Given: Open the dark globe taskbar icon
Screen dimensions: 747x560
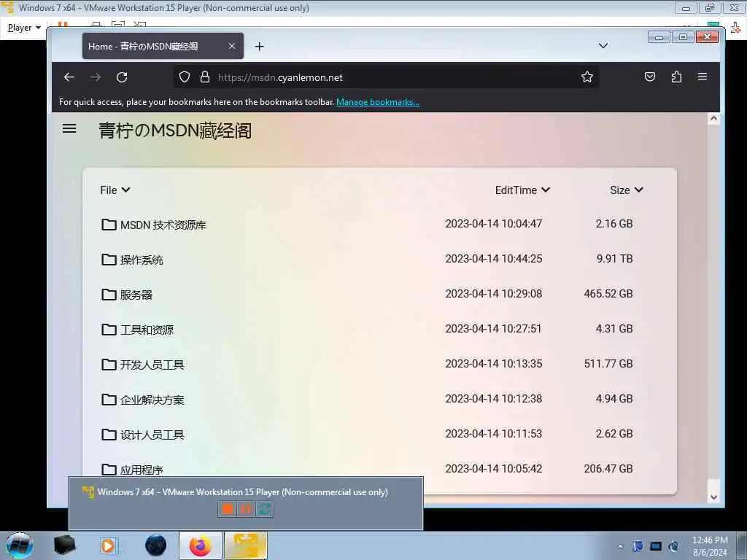Looking at the screenshot, I should click(156, 545).
